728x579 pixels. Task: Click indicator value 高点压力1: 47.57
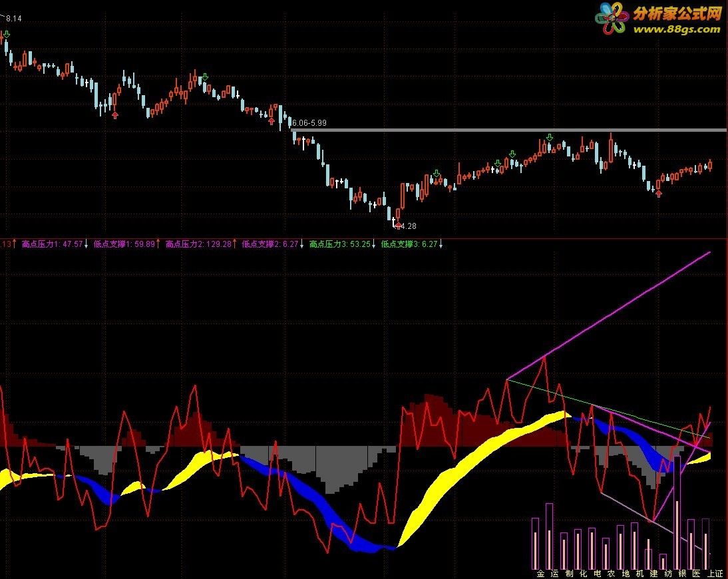pyautogui.click(x=53, y=244)
